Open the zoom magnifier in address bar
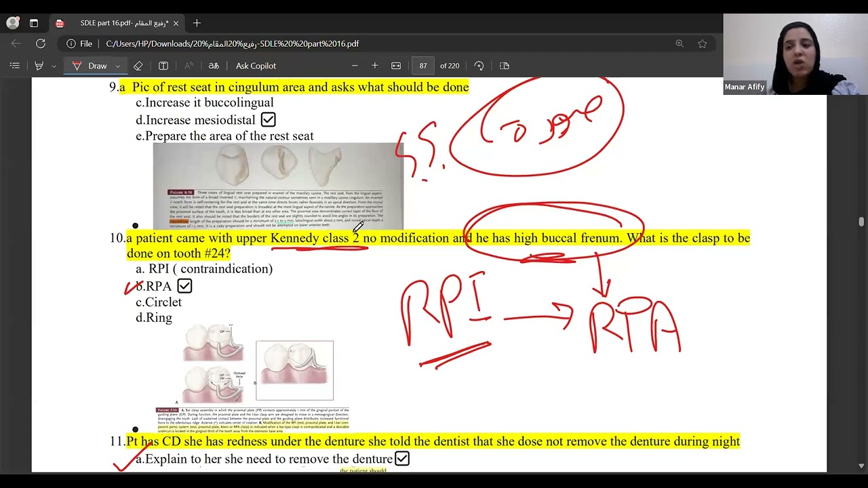The image size is (868, 488). click(x=679, y=43)
